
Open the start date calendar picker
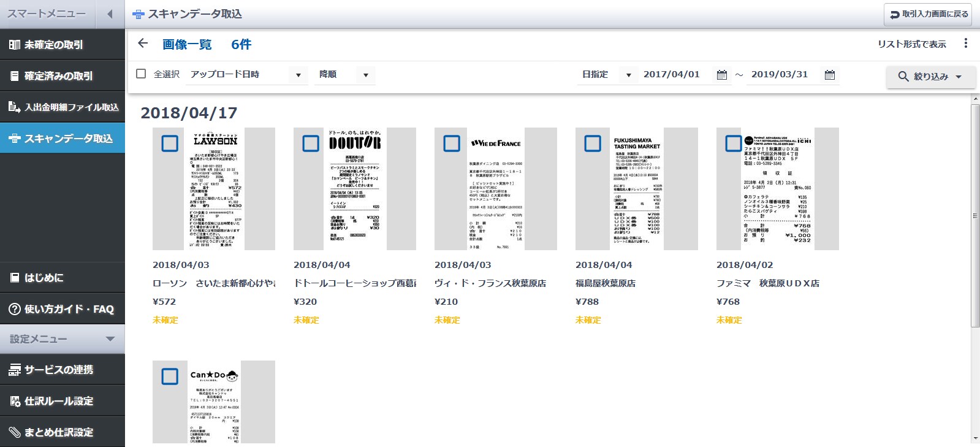point(721,75)
